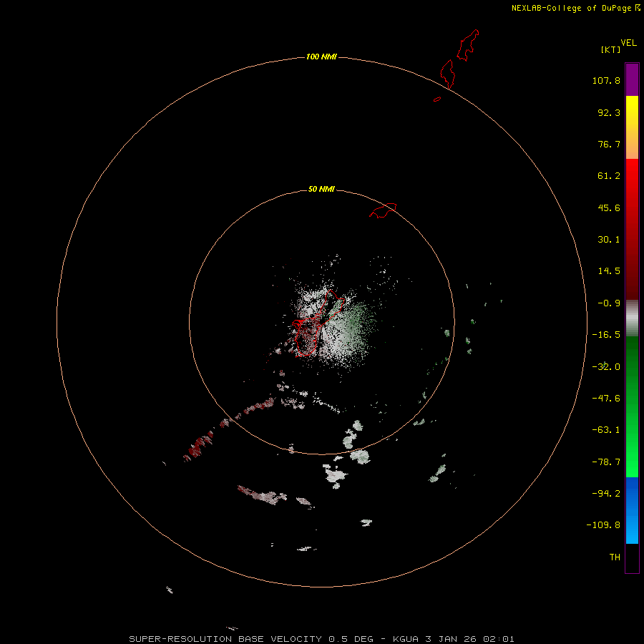
Task: Click the VEL legend title
Action: [628, 43]
